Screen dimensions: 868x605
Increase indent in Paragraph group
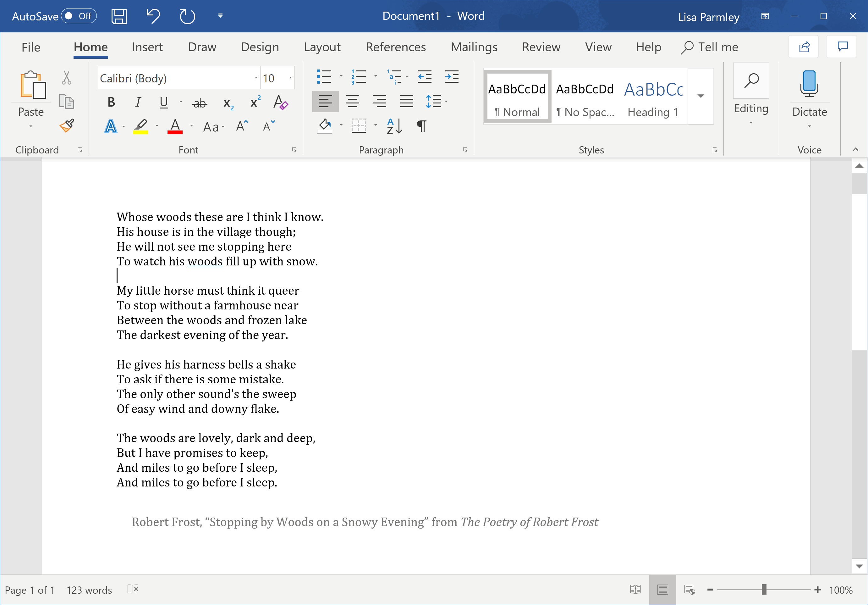click(x=452, y=77)
